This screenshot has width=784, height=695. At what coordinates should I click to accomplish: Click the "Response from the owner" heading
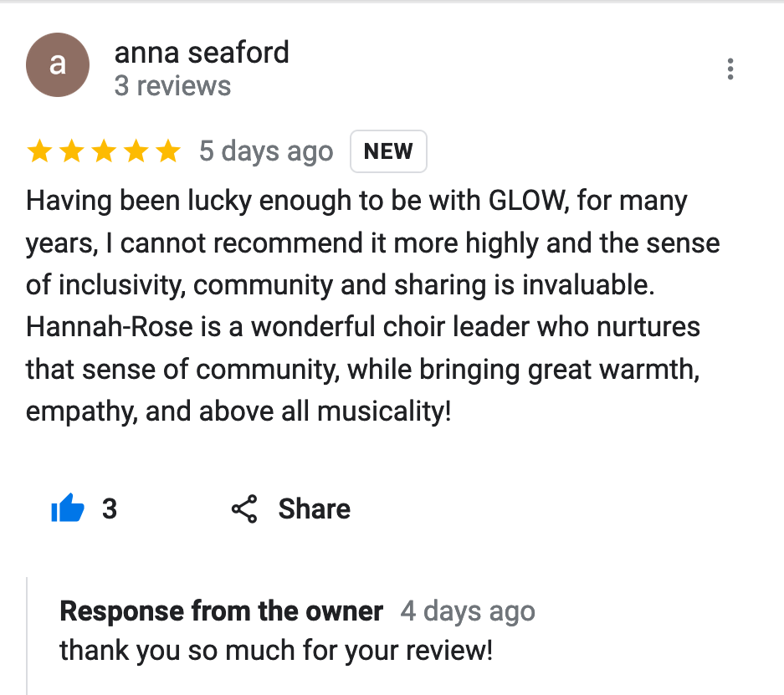coord(222,611)
